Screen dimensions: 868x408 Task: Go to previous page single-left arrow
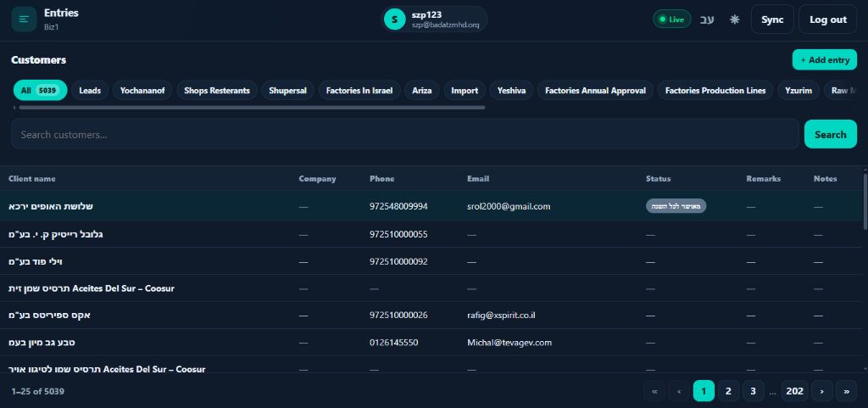(x=679, y=391)
